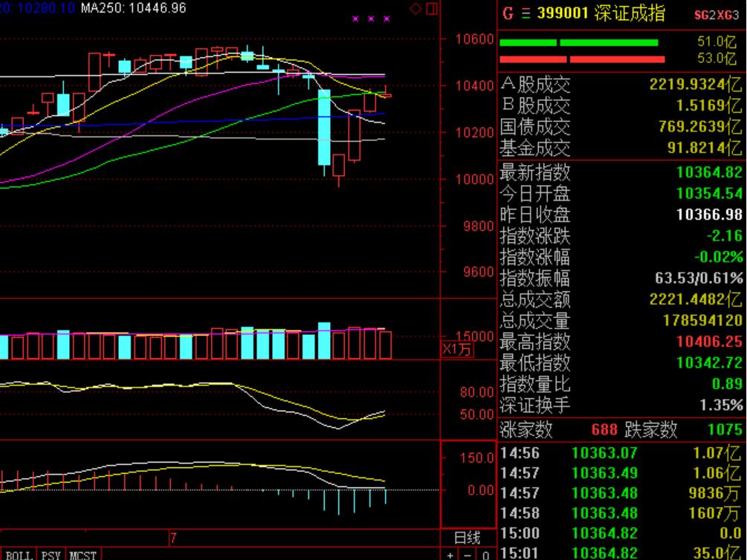
Task: Click the 国债成交 value 769.2639亿
Action: coord(700,127)
